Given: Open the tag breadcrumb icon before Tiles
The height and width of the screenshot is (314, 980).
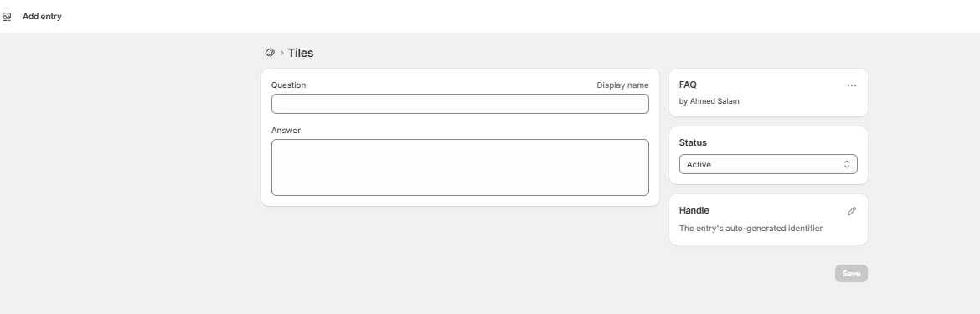Looking at the screenshot, I should click(x=270, y=53).
